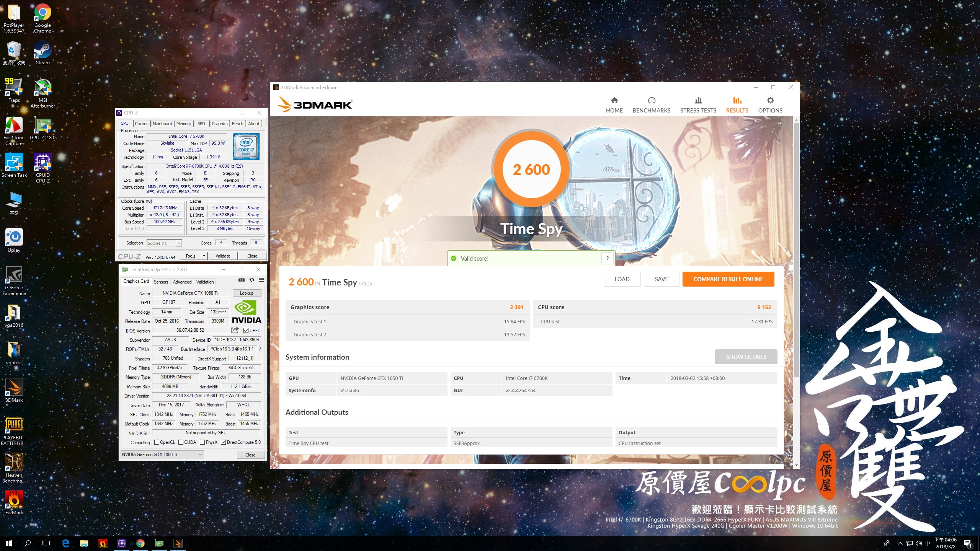Open the GPU-Z hamburger menu icon

261,280
